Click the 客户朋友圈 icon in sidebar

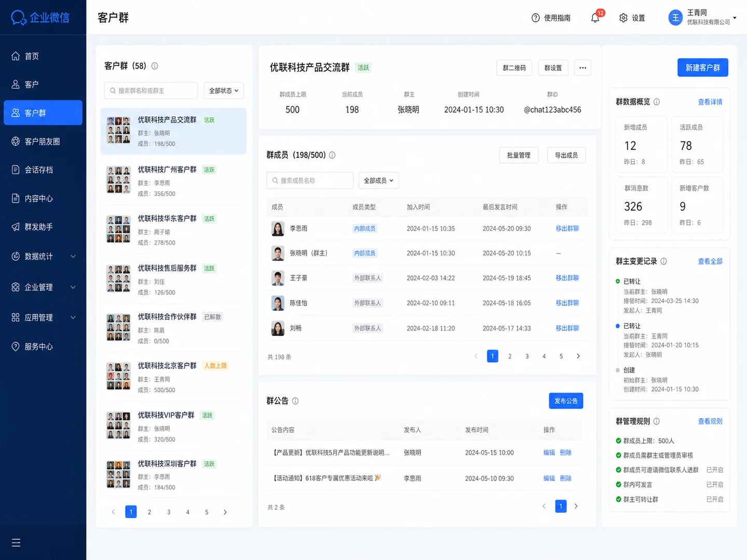(x=16, y=142)
